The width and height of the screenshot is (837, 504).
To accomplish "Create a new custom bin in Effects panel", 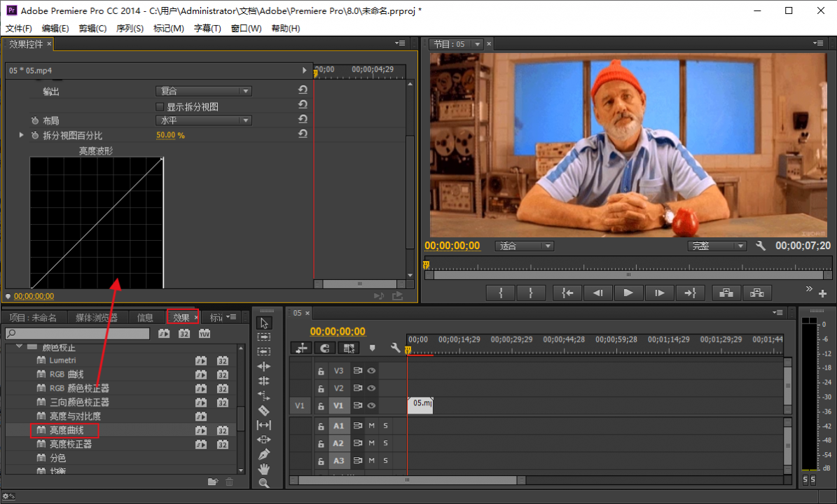I will pyautogui.click(x=213, y=482).
